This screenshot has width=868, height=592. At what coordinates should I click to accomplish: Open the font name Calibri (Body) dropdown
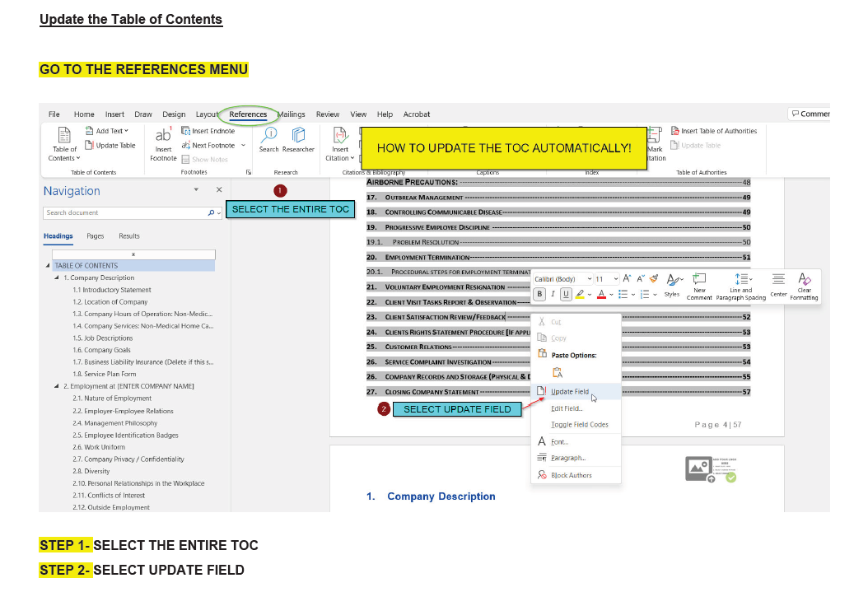tap(590, 279)
